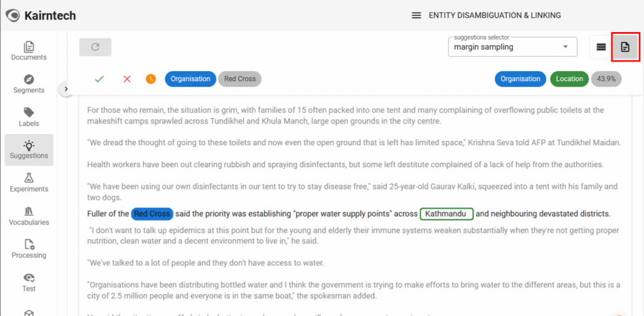Open Vocabularies in the sidebar
Image resolution: width=644 pixels, height=316 pixels.
(x=29, y=216)
